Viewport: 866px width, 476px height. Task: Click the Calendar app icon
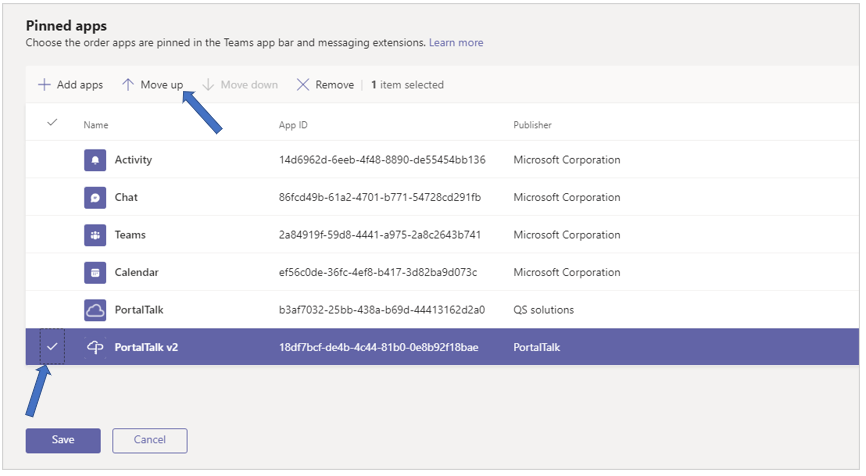pos(95,273)
